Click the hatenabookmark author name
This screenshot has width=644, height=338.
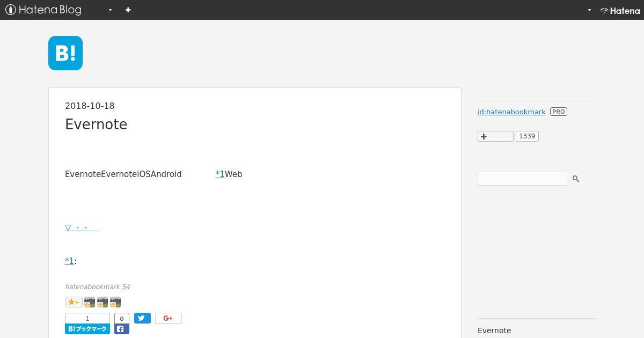pyautogui.click(x=92, y=287)
